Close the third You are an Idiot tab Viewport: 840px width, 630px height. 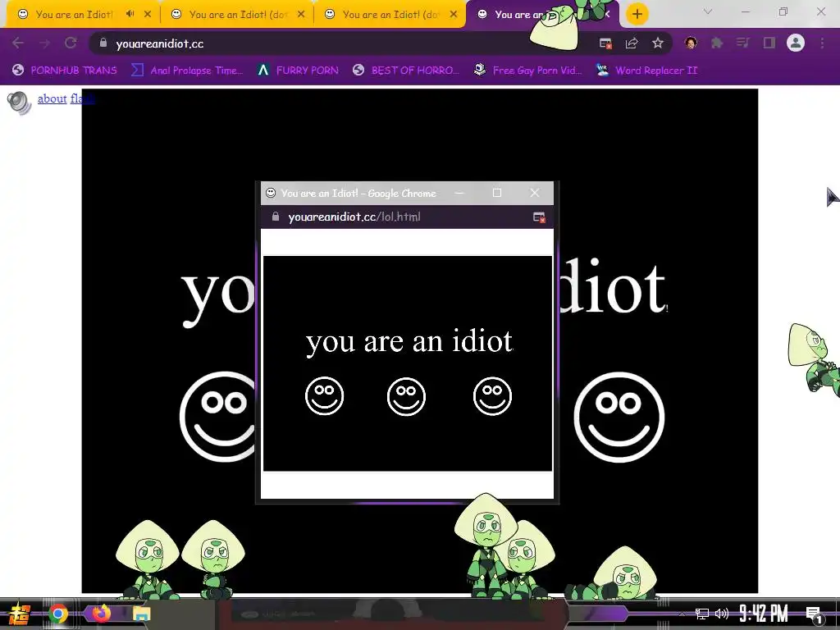[x=454, y=15]
